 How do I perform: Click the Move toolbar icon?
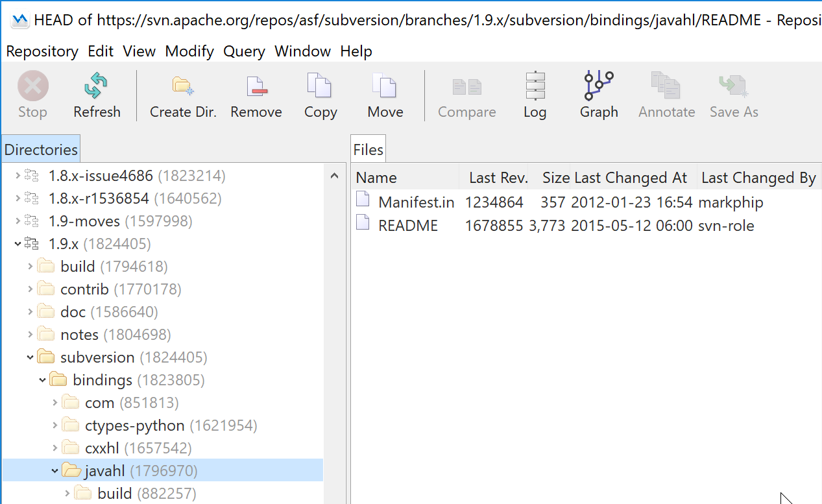(x=384, y=85)
